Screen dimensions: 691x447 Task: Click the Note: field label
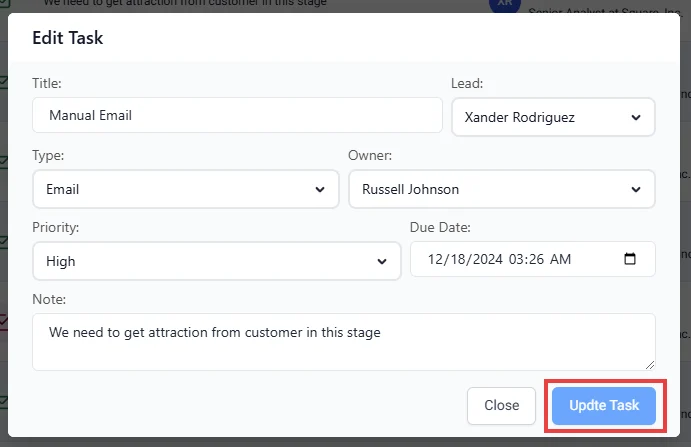coord(49,299)
